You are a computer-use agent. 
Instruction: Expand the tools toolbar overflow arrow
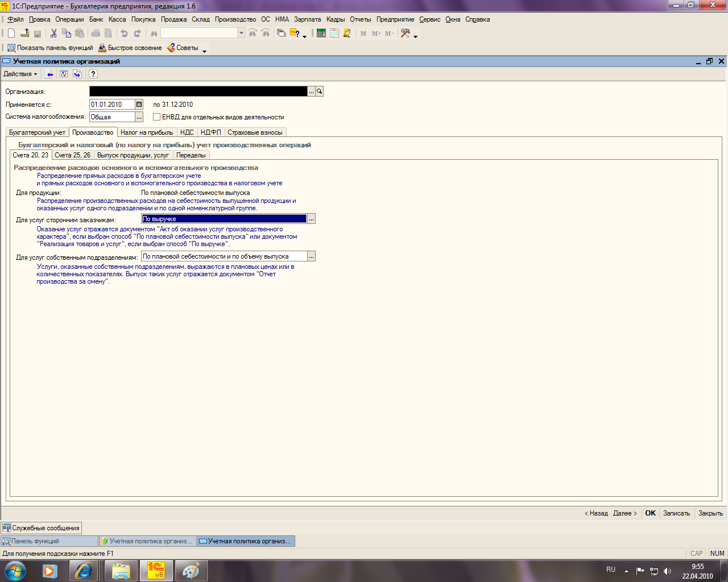416,36
